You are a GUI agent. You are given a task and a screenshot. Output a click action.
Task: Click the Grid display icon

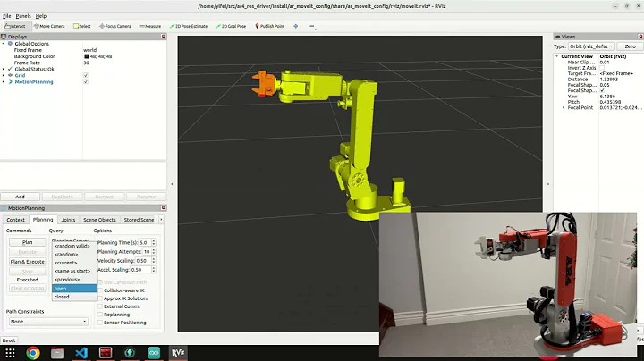(10, 75)
